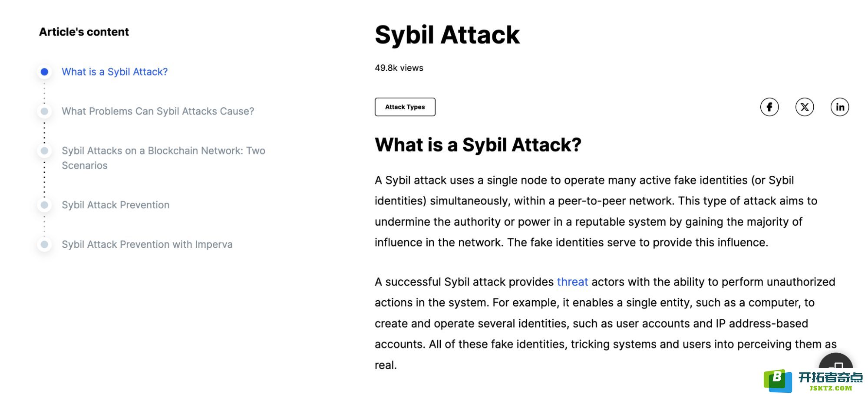Screen dimensions: 868x394
Task: Select the bullet beside Blockchain Network: Two Scenarios
Action: [44, 151]
